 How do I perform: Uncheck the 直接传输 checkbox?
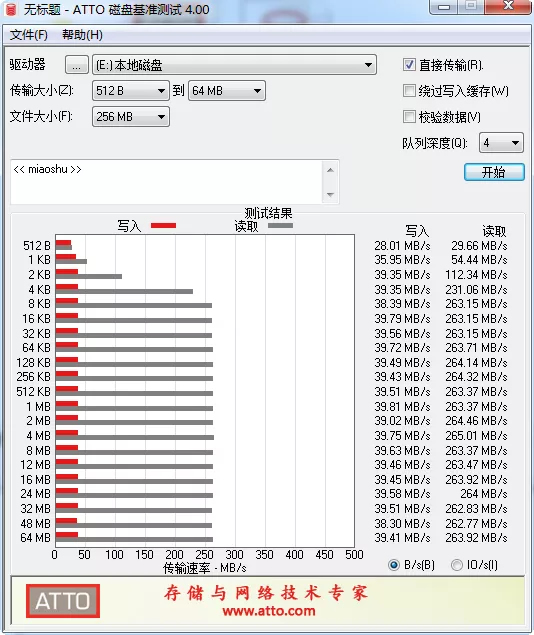click(x=409, y=64)
